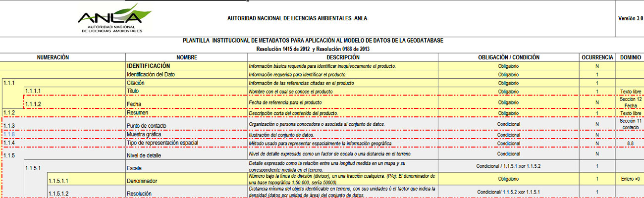Screen dimensions: 644x198
Task: Select the OCURRENCIA column header
Action: (x=597, y=57)
